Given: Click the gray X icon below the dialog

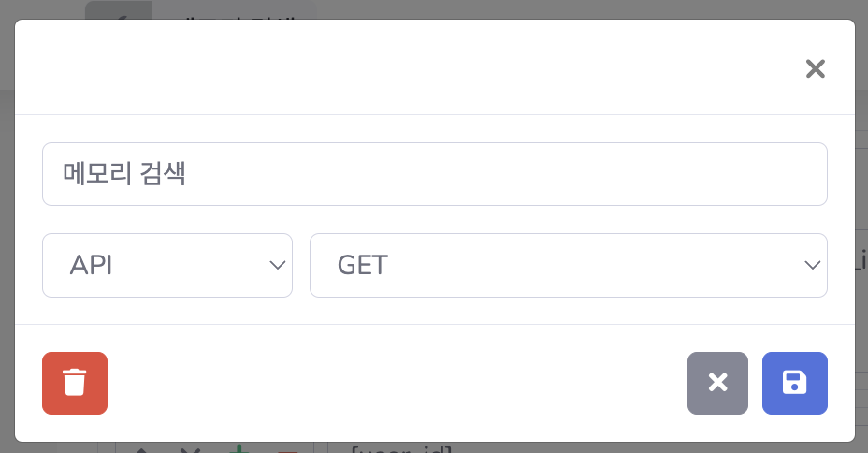Looking at the screenshot, I should pos(190,449).
